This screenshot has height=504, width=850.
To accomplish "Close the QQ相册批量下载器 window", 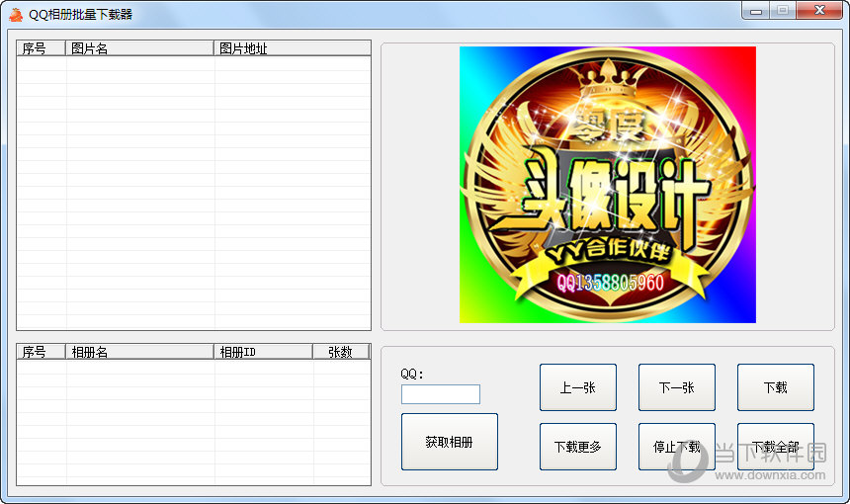I will [x=819, y=10].
